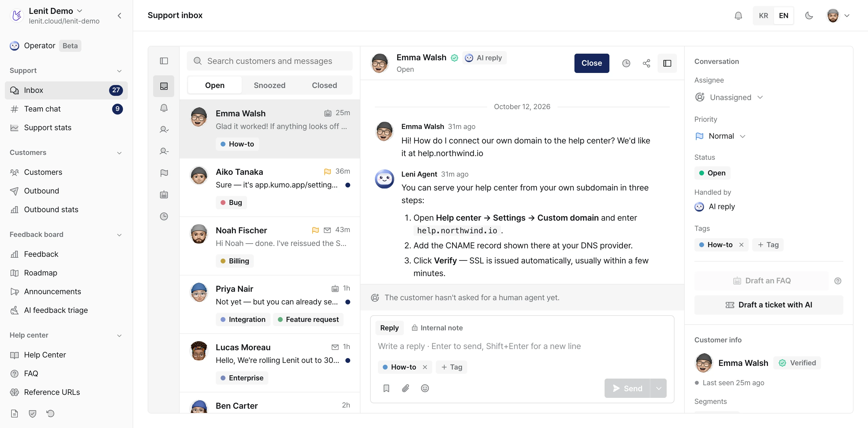This screenshot has width=868, height=428.
Task: Open Team chat in sidebar
Action: pyautogui.click(x=66, y=109)
